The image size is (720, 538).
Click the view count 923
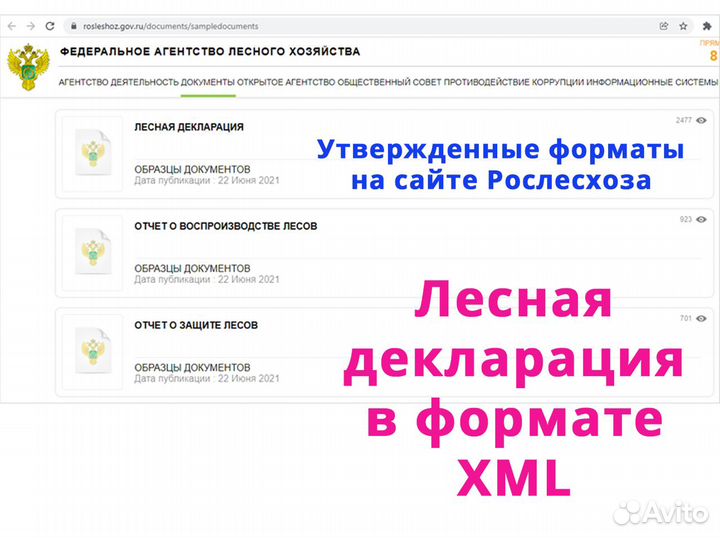pyautogui.click(x=686, y=219)
